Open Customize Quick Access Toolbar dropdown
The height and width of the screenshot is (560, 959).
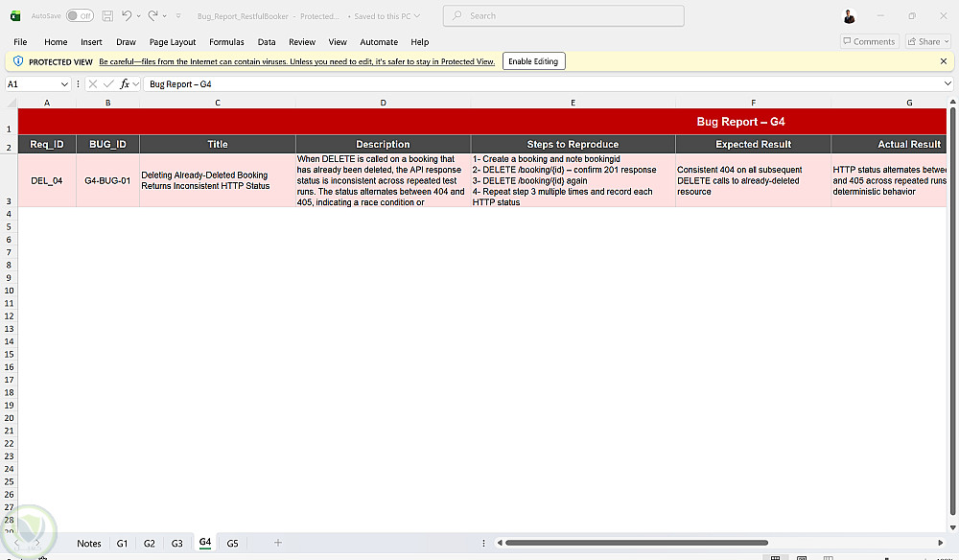tap(178, 16)
